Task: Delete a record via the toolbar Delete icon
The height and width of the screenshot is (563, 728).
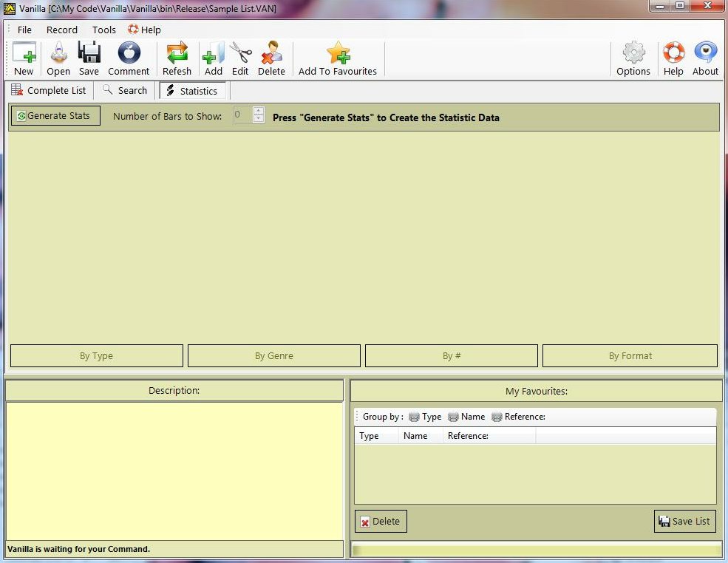Action: [271, 54]
